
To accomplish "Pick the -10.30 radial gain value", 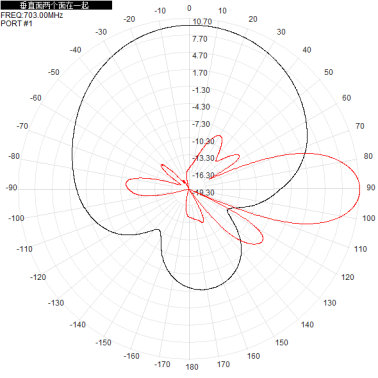I will [x=203, y=141].
